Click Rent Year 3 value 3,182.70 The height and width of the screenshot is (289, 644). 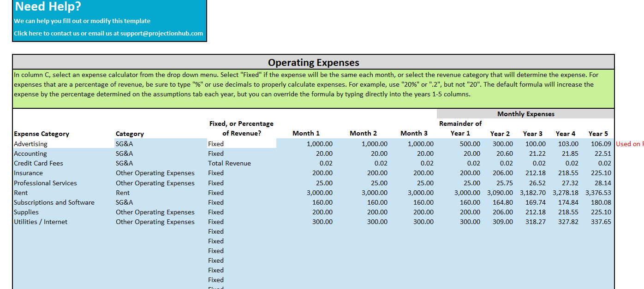532,193
